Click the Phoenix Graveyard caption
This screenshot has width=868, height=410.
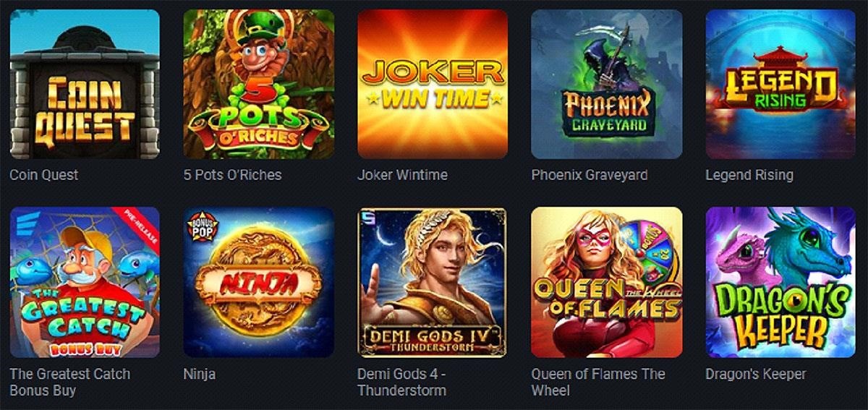click(x=590, y=175)
